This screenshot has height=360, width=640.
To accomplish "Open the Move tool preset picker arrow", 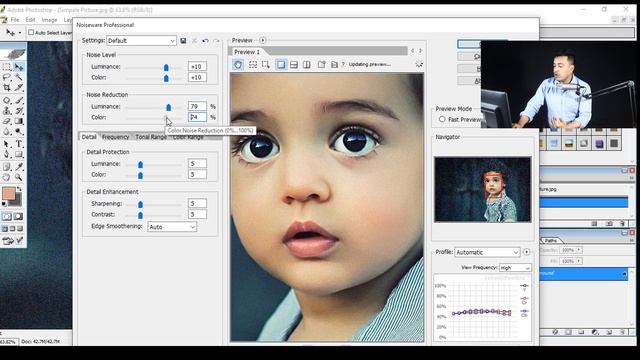I will [20, 33].
